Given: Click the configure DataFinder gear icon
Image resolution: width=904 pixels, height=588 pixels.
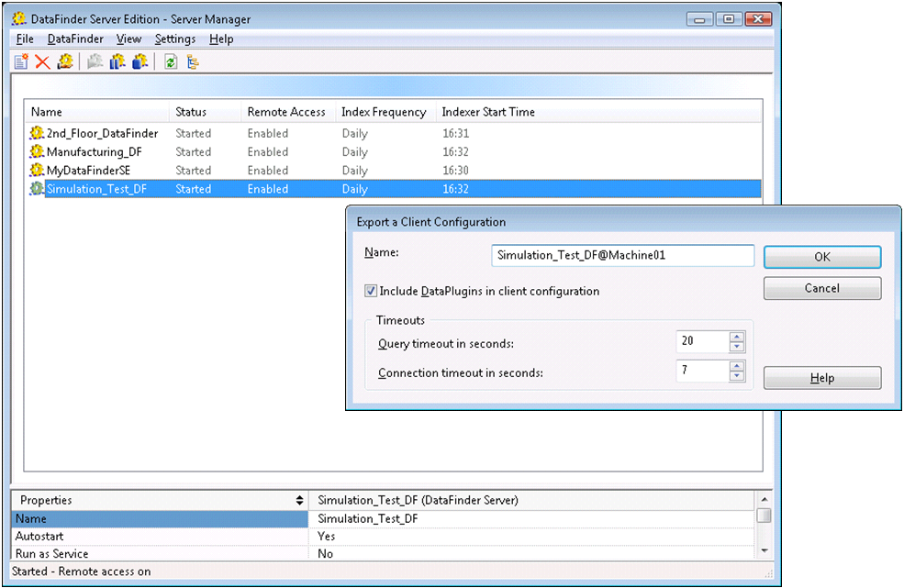Looking at the screenshot, I should point(65,61).
